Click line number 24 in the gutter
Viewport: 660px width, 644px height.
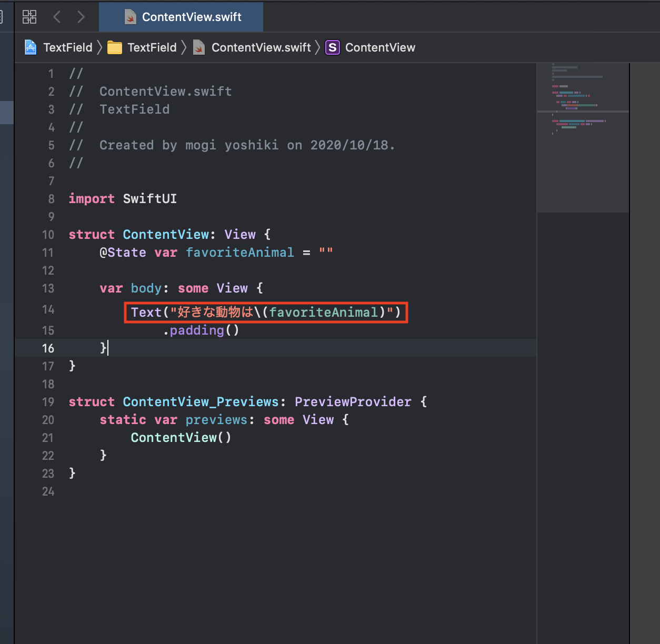[x=48, y=491]
